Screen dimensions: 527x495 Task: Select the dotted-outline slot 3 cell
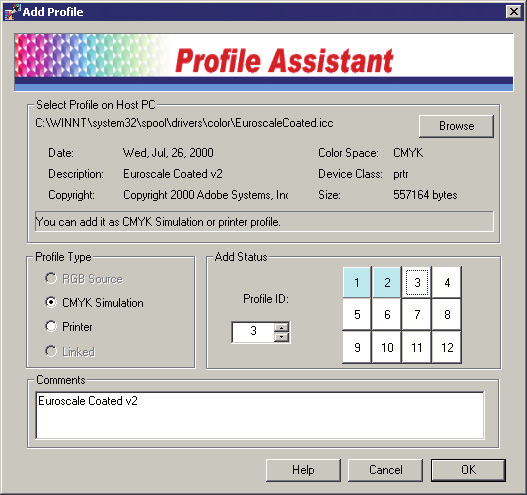click(x=417, y=282)
